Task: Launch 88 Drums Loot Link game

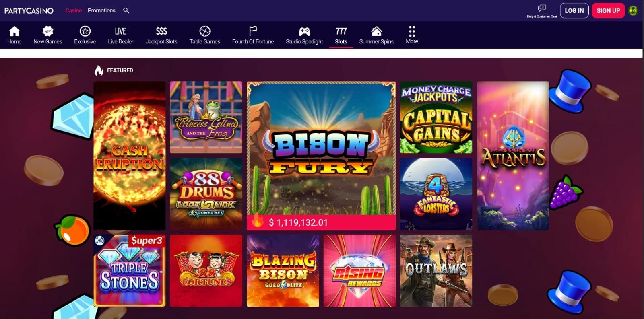Action: point(206,194)
